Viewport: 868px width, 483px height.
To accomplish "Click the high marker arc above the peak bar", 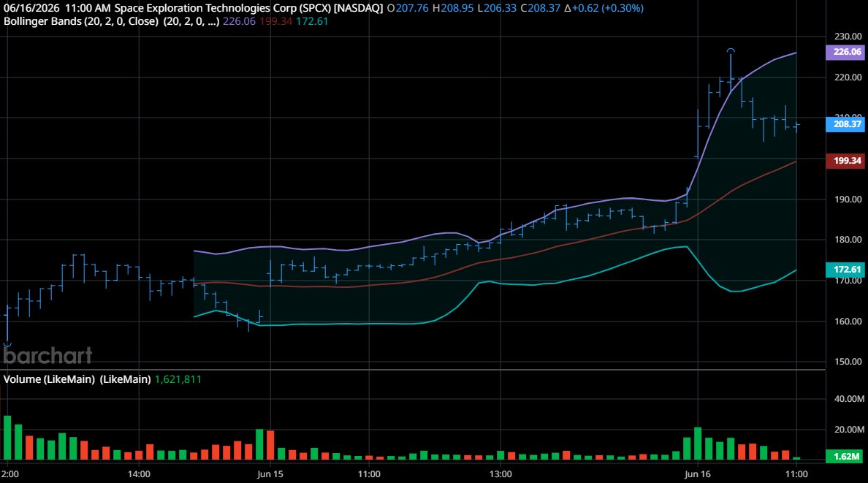I will (731, 50).
